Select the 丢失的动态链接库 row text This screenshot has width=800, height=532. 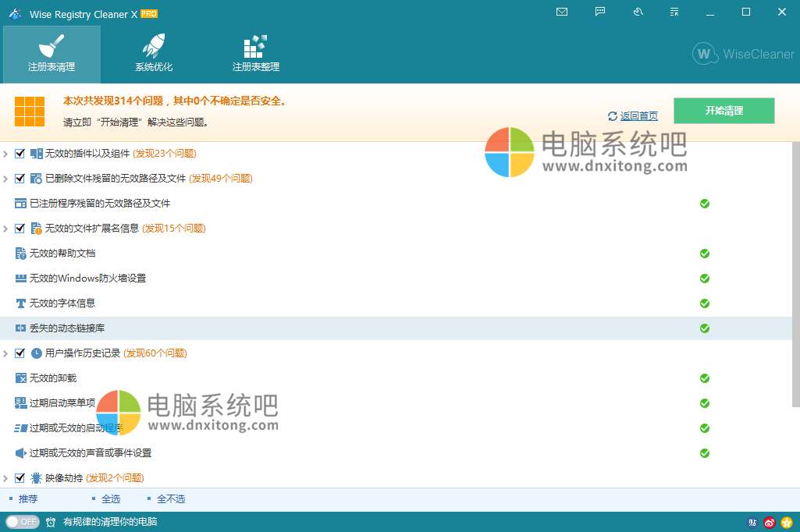coord(67,328)
